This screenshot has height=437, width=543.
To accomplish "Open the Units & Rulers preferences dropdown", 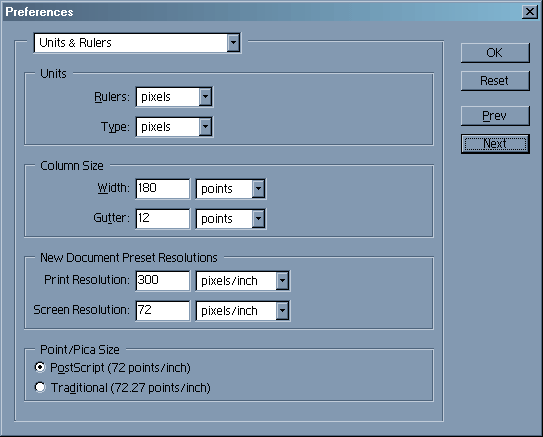I will tap(137, 43).
